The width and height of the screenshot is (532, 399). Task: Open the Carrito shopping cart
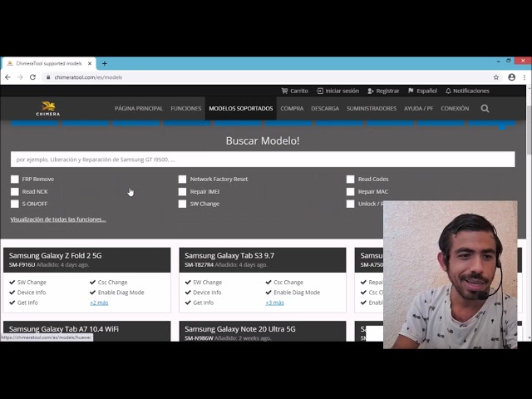pos(294,91)
